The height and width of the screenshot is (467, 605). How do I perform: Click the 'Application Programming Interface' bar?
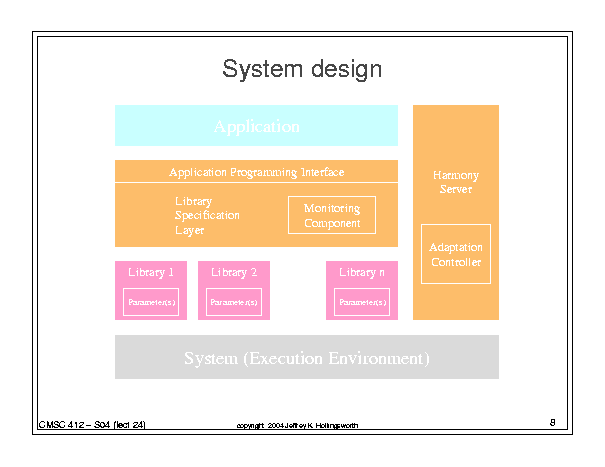256,171
